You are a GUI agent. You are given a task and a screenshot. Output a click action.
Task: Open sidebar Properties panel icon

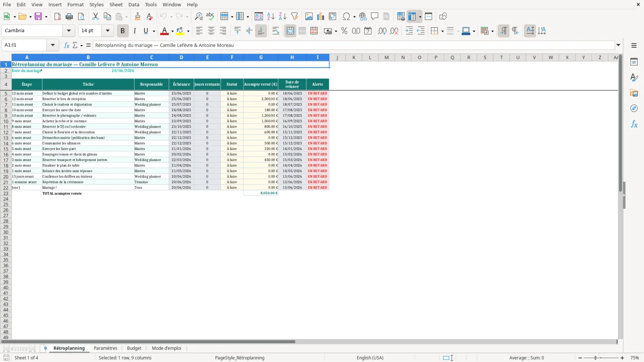click(634, 62)
